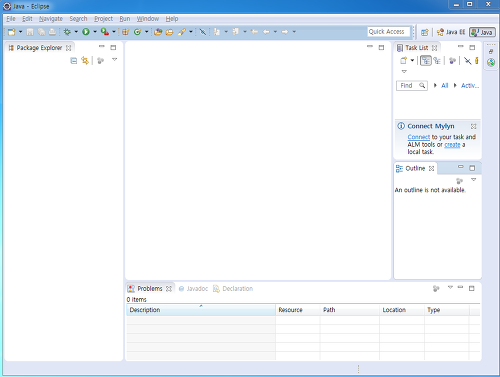Click the Quick Access search field
500x377 pixels.
[x=388, y=32]
